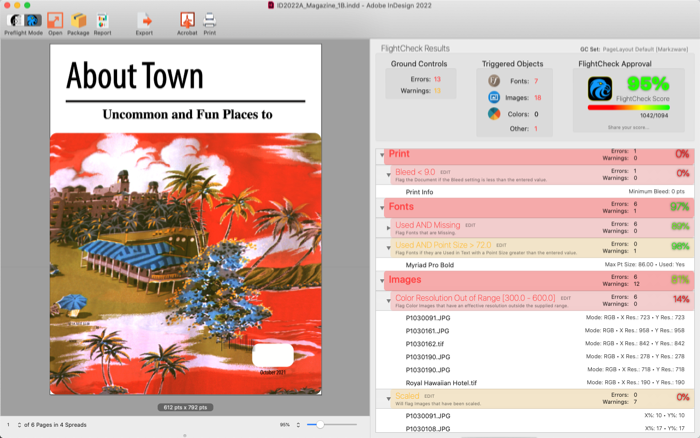Select the Print Info result row

[x=535, y=192]
